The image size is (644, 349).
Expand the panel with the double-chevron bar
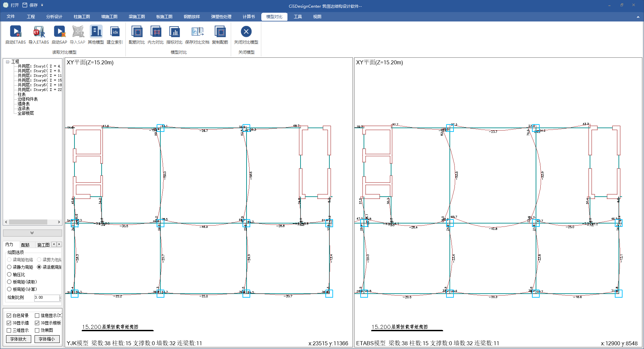(x=32, y=233)
